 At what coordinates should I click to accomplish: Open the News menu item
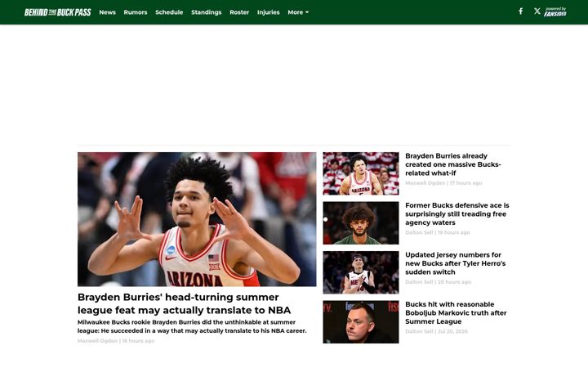click(x=107, y=12)
